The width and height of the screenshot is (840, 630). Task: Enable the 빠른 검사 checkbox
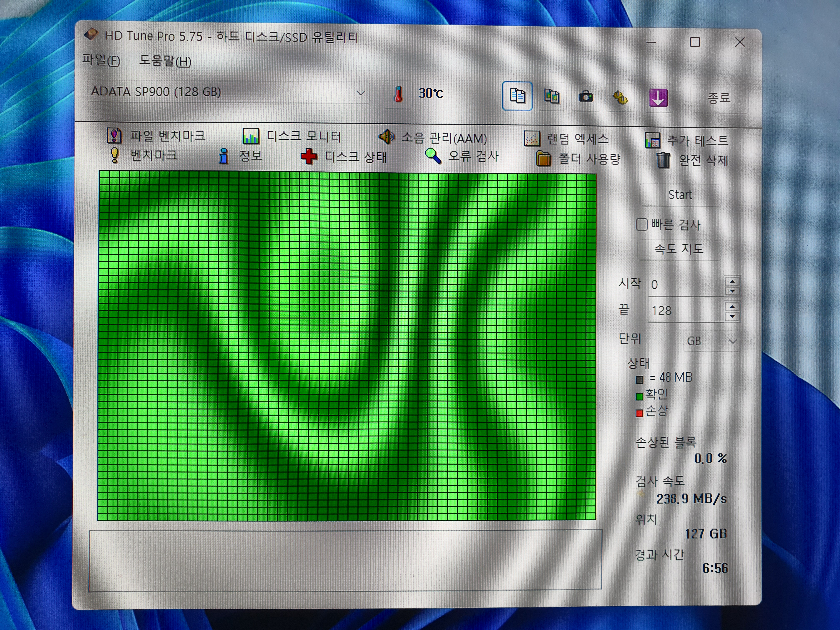642,224
